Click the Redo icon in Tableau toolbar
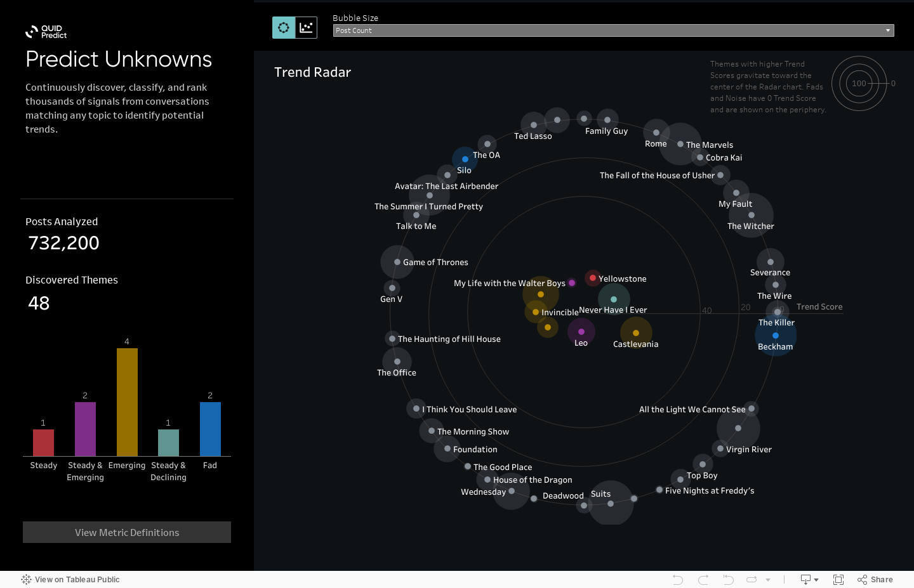 point(703,580)
